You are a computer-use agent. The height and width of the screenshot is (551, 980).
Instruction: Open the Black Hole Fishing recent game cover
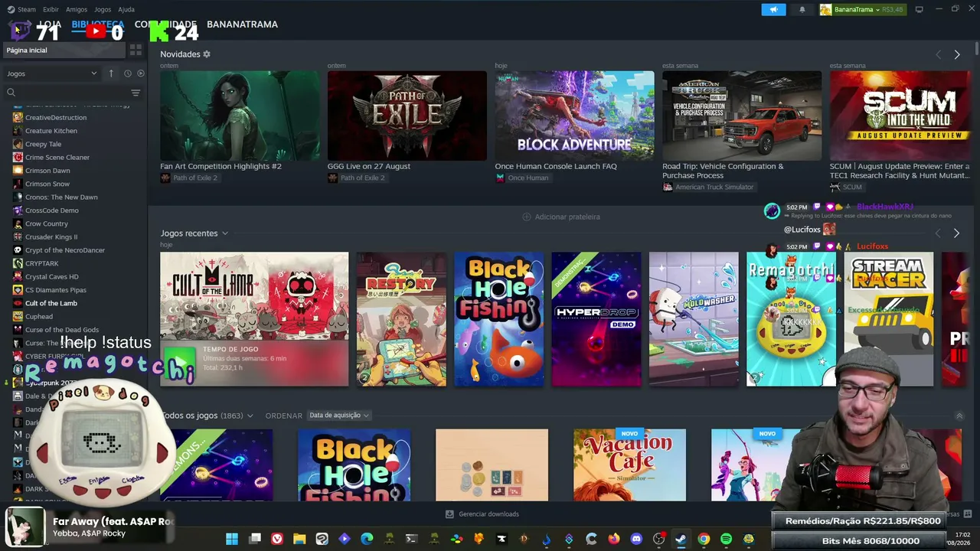pyautogui.click(x=499, y=319)
